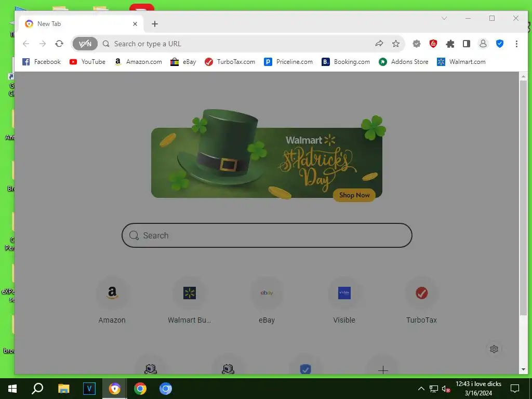This screenshot has height=399, width=532.
Task: Click the scrollbar down arrow
Action: pyautogui.click(x=523, y=369)
